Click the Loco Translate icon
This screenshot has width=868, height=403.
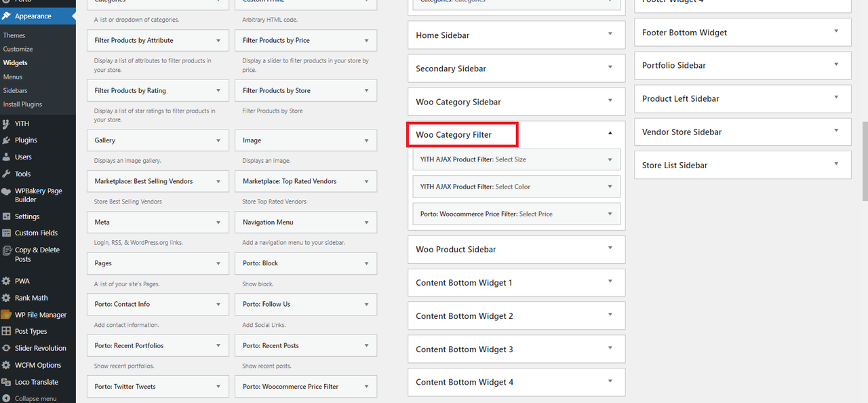7,382
